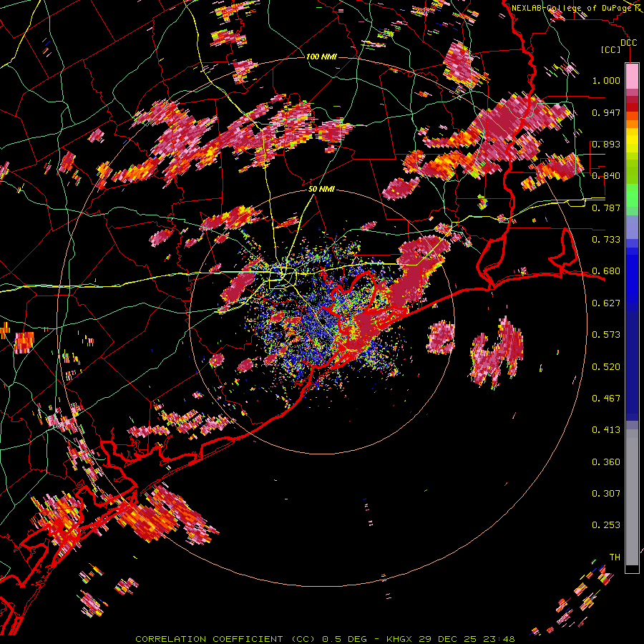Viewport: 644px width, 644px height.
Task: Click the 0.573 color scale value
Action: tap(606, 335)
